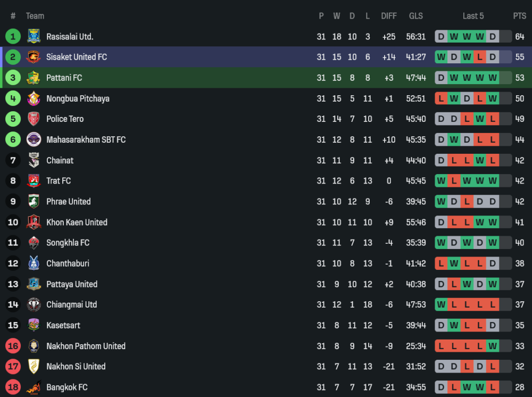Click the Chanthaburi rabbit crest
The image size is (532, 397).
tap(34, 263)
